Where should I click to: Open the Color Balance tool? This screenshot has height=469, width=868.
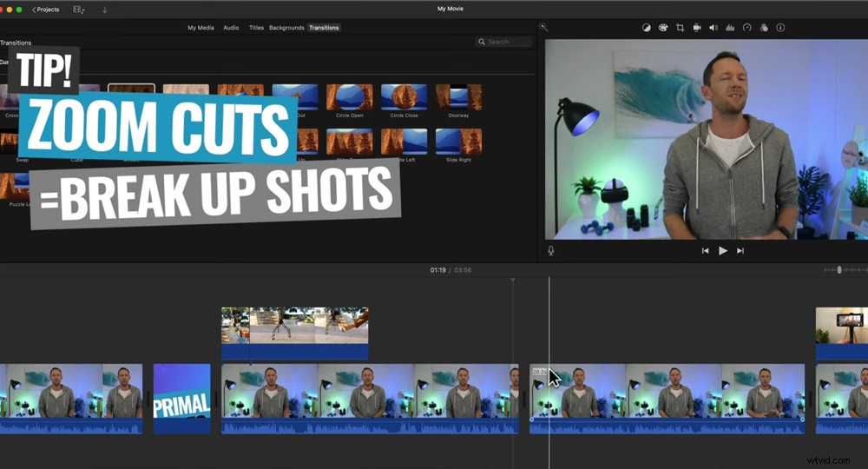click(x=646, y=28)
